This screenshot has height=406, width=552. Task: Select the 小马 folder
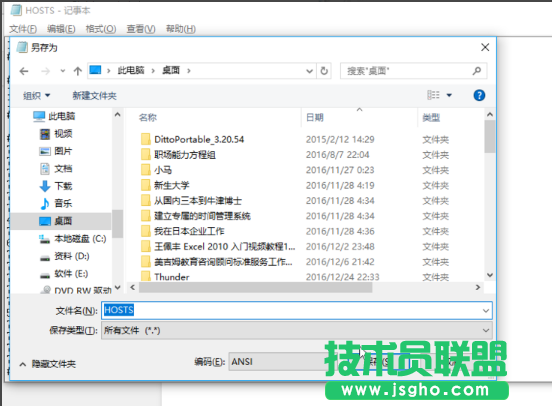tap(163, 170)
